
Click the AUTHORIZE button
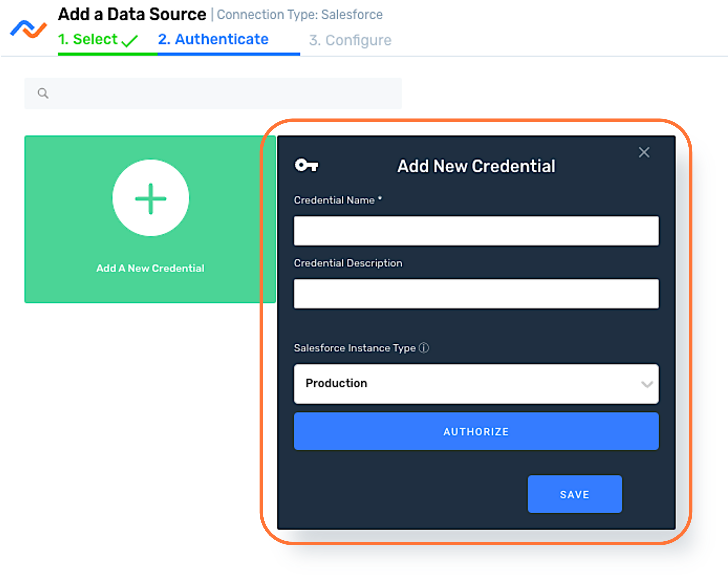coord(476,431)
